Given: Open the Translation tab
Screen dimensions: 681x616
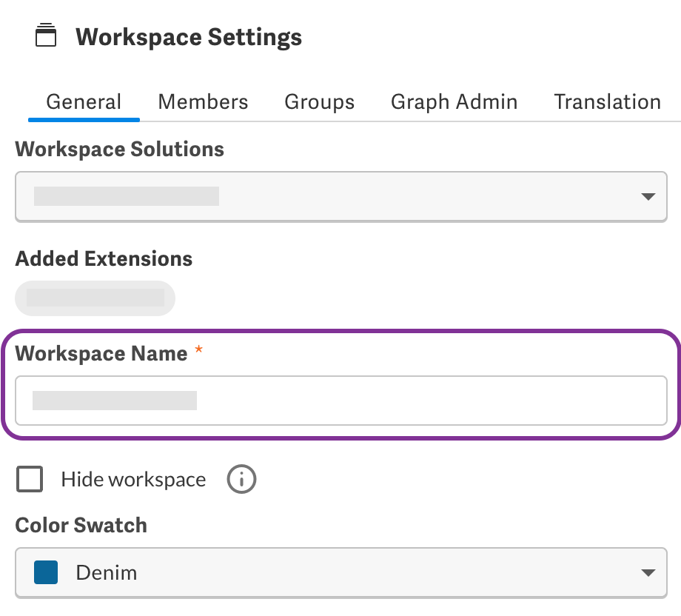Looking at the screenshot, I should pos(607,102).
